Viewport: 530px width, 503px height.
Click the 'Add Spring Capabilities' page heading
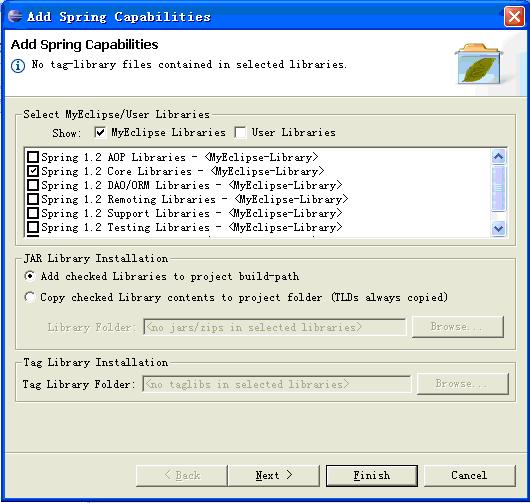pos(85,45)
